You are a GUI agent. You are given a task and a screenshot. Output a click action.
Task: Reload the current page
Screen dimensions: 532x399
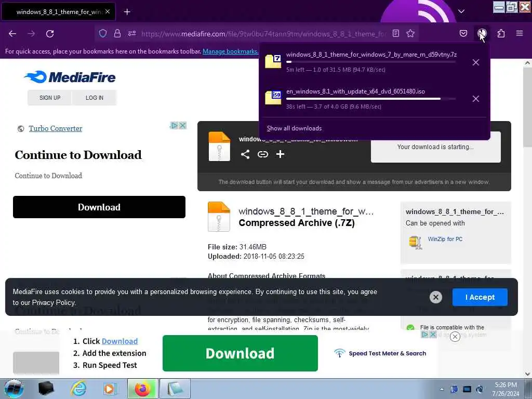point(50,34)
